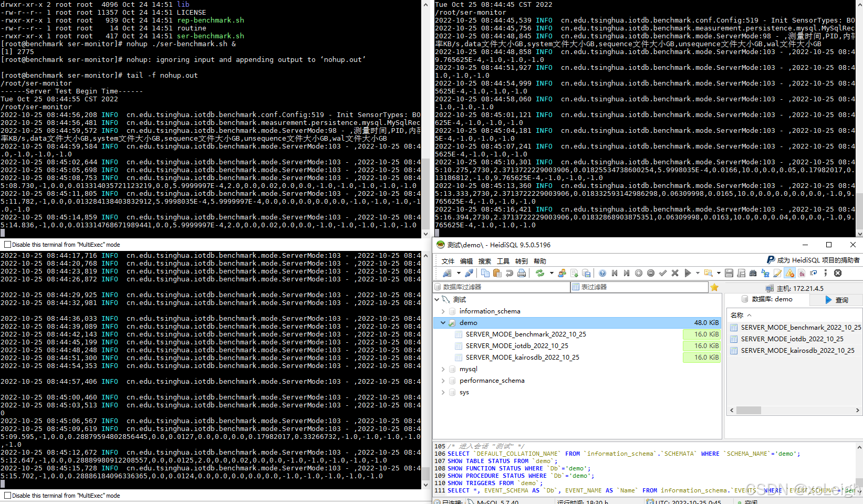Click the yellow star favorites icon
The width and height of the screenshot is (863, 504).
pyautogui.click(x=714, y=287)
